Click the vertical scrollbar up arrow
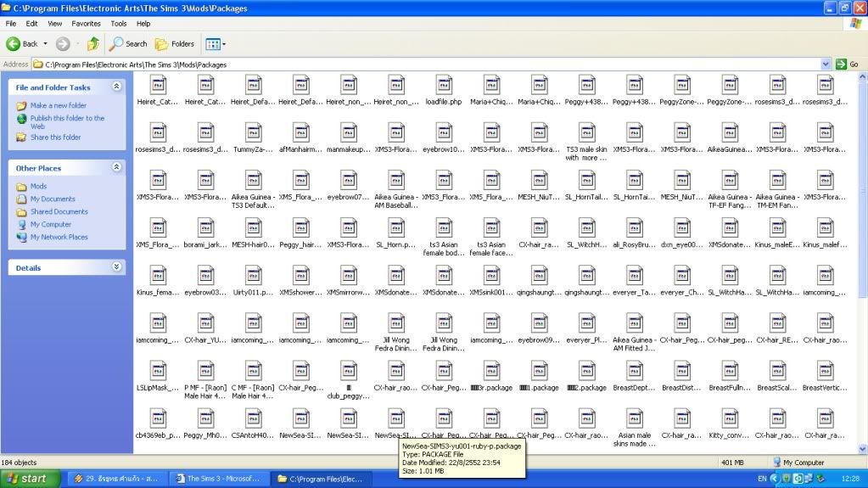 click(862, 77)
